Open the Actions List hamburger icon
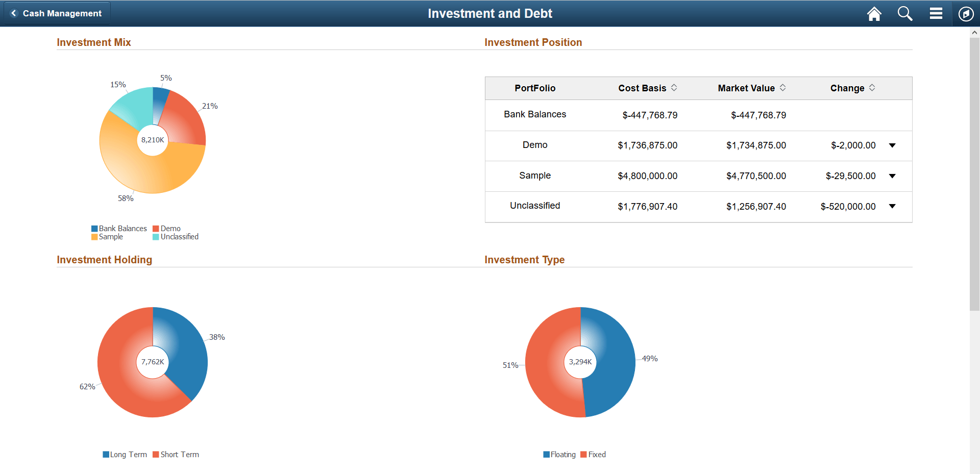 click(x=936, y=14)
